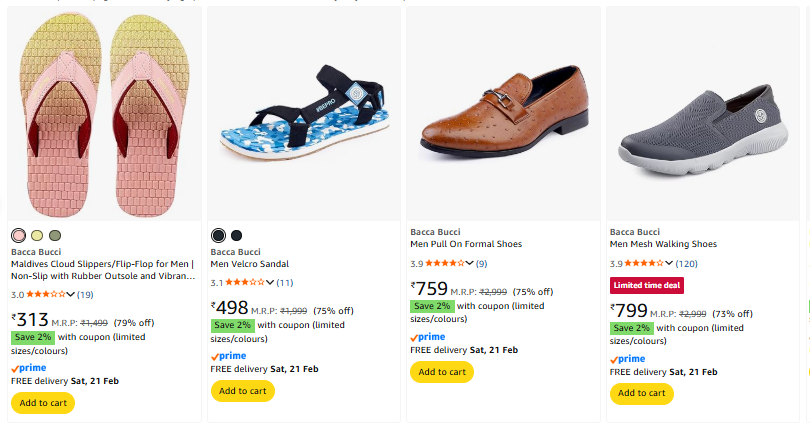
Task: Open the Men Mesh Walking Shoes title link
Action: pos(663,244)
